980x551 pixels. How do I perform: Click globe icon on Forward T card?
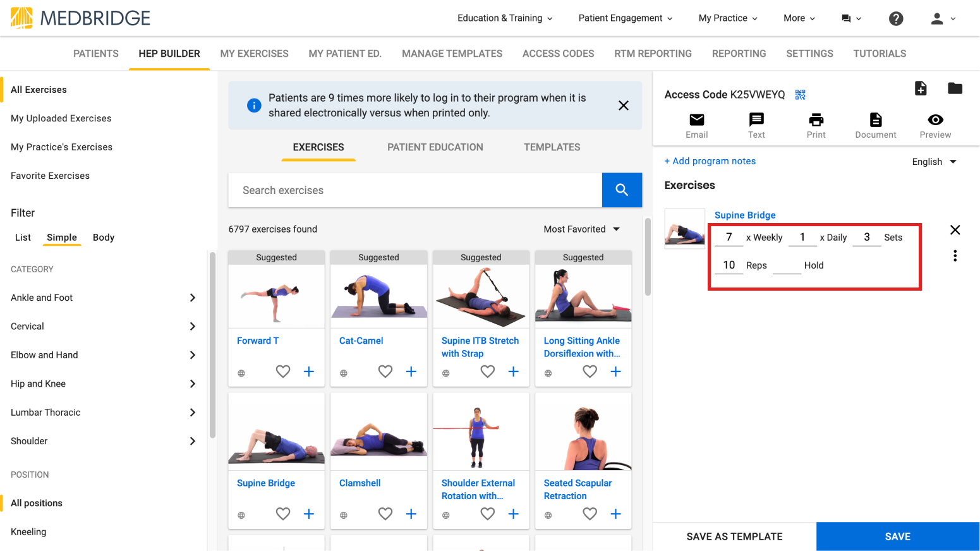(x=241, y=373)
